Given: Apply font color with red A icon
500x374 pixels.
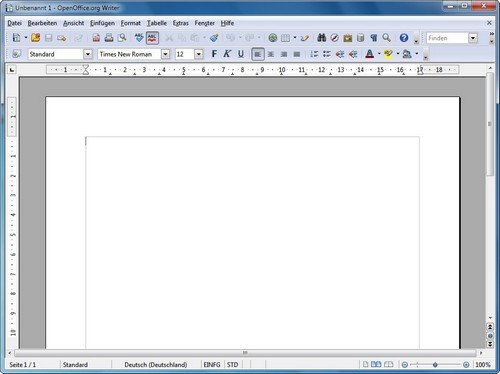Looking at the screenshot, I should (369, 54).
